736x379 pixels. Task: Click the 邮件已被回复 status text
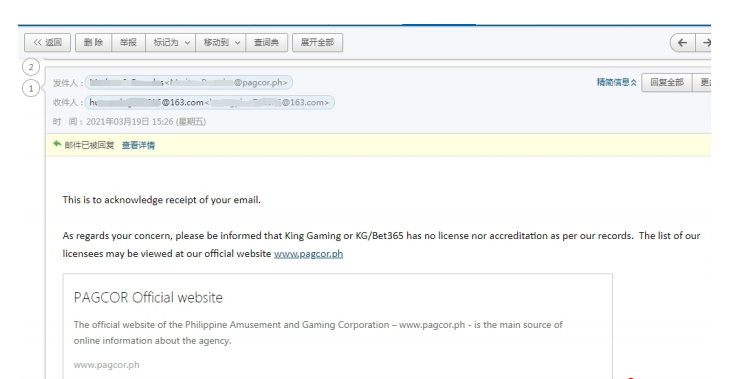(x=89, y=145)
